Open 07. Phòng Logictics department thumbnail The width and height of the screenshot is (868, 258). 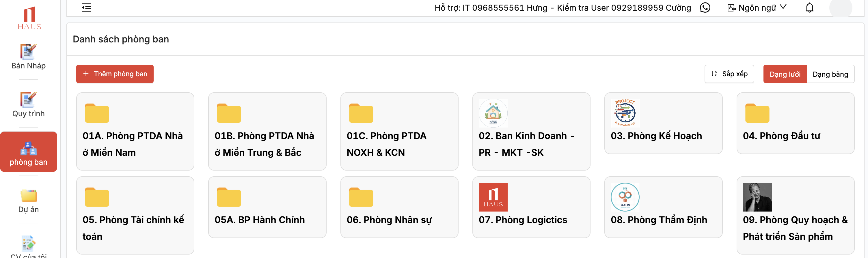pyautogui.click(x=493, y=197)
